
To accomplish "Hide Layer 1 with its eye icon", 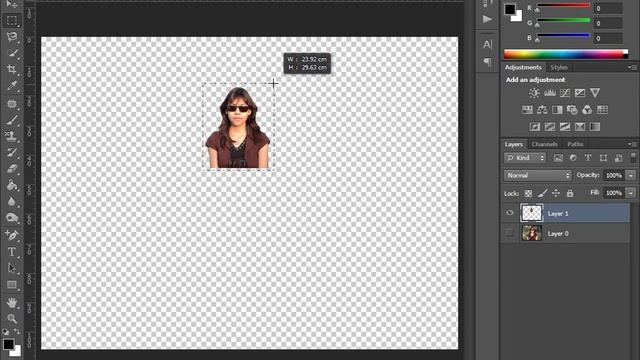I will [x=510, y=213].
